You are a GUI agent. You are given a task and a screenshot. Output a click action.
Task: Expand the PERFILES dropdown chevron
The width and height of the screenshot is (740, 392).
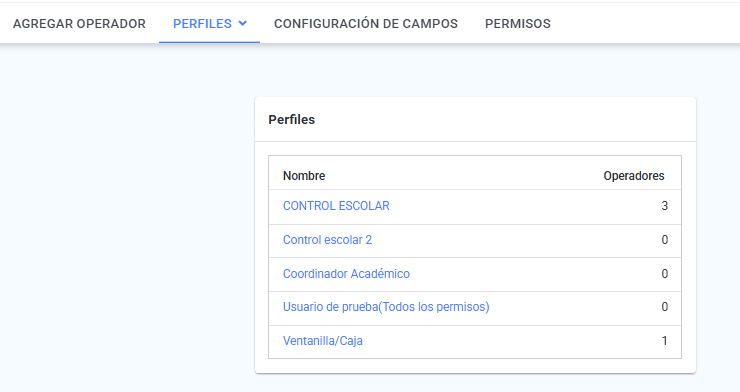point(243,23)
